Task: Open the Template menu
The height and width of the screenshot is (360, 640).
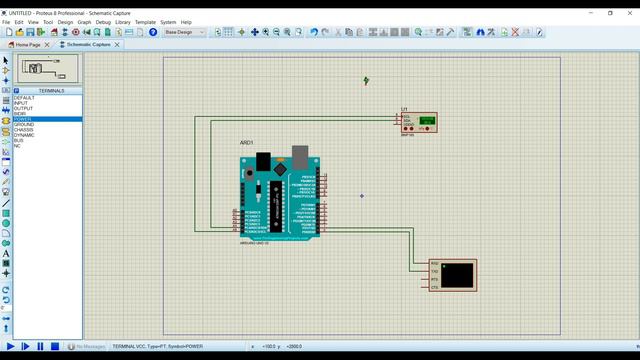Action: tap(145, 22)
